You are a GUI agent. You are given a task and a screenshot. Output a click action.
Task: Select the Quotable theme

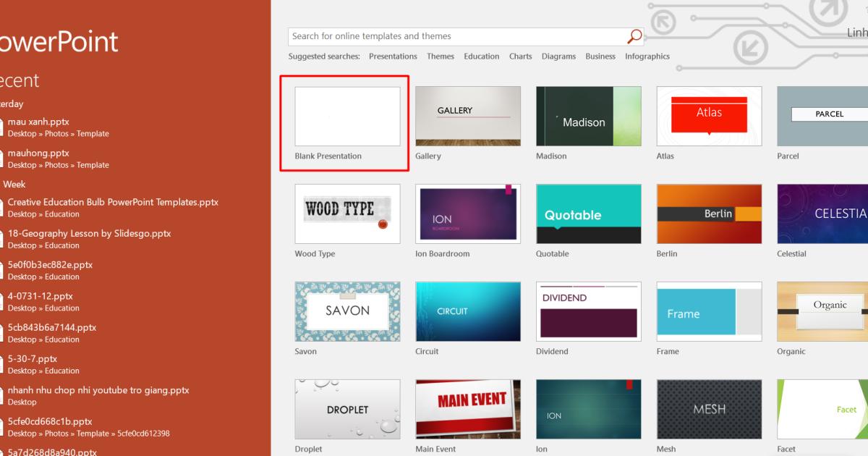pos(588,214)
